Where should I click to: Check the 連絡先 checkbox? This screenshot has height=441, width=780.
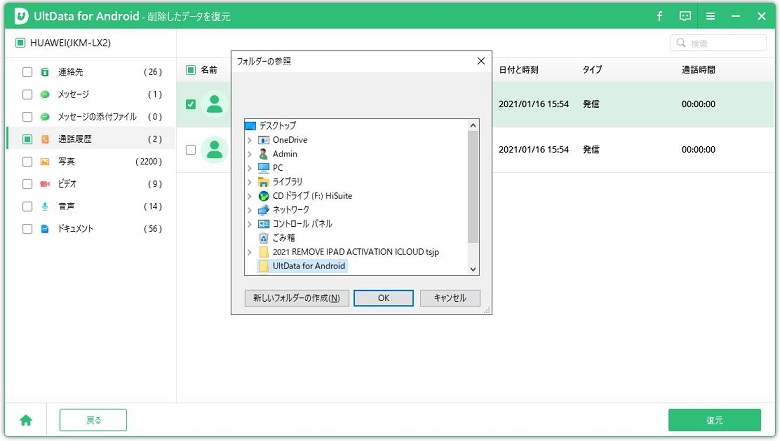[27, 72]
